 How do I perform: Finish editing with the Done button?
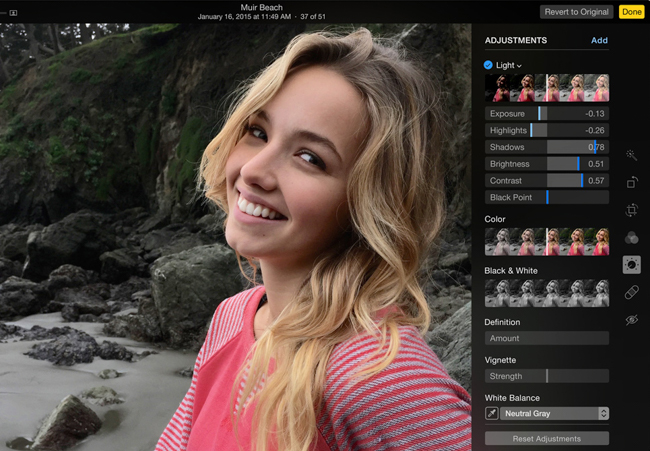(x=632, y=12)
